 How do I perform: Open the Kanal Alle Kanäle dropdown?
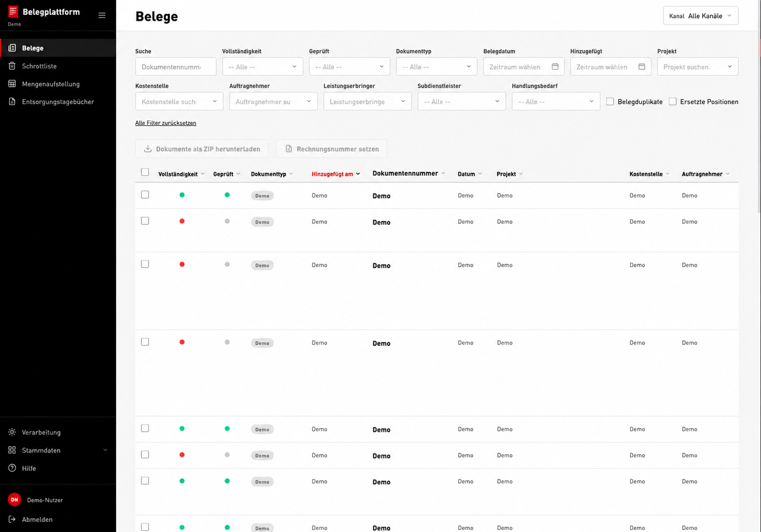pos(701,16)
